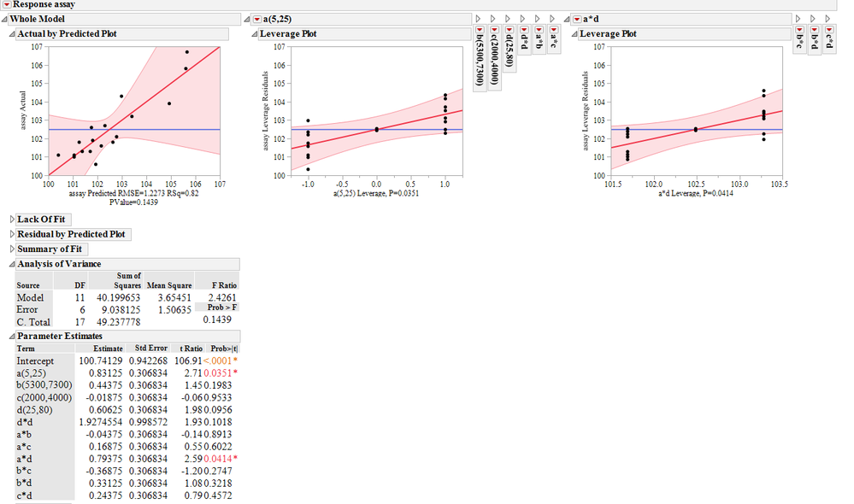Expand the Residual by Predicted Plot section

[12, 234]
